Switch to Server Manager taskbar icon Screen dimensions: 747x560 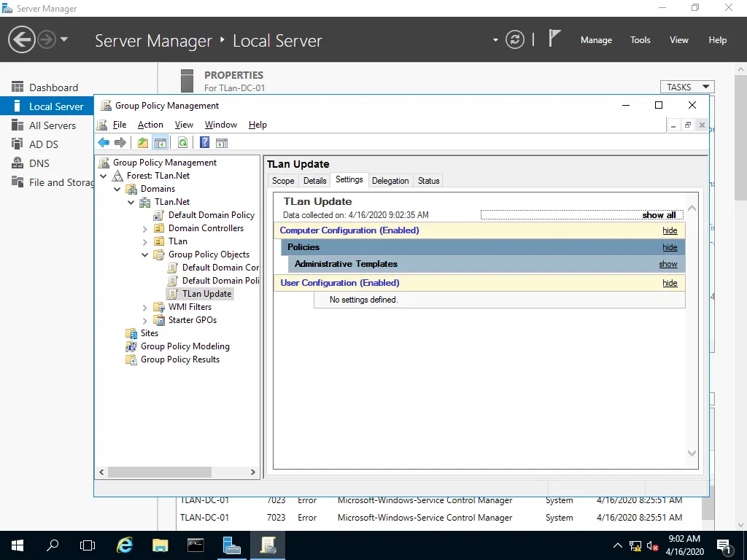tap(231, 545)
